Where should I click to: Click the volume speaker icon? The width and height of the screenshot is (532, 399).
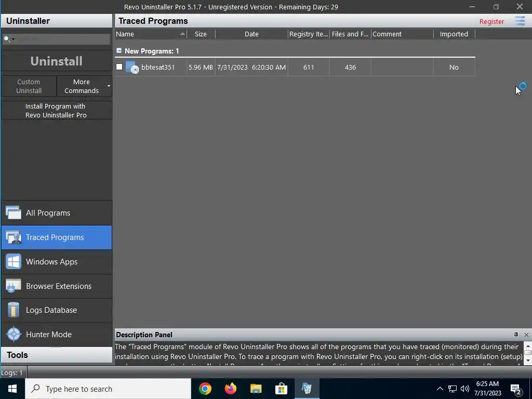tap(465, 389)
